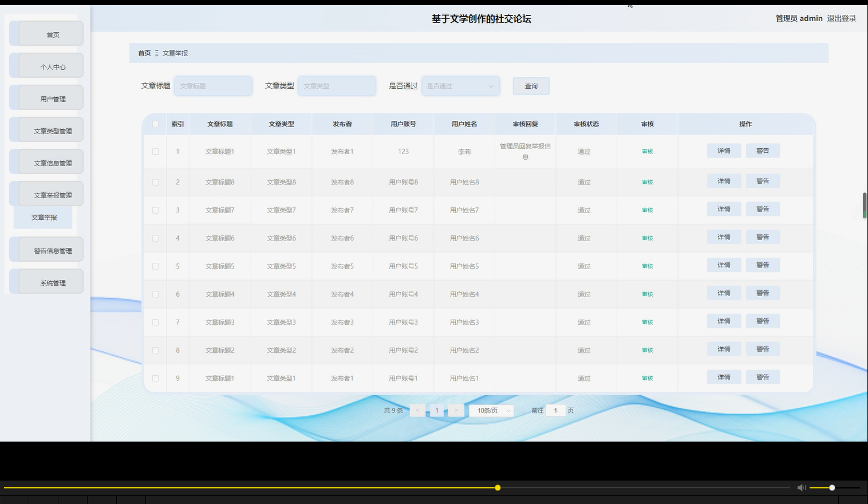Click the 查询 search button

click(530, 85)
